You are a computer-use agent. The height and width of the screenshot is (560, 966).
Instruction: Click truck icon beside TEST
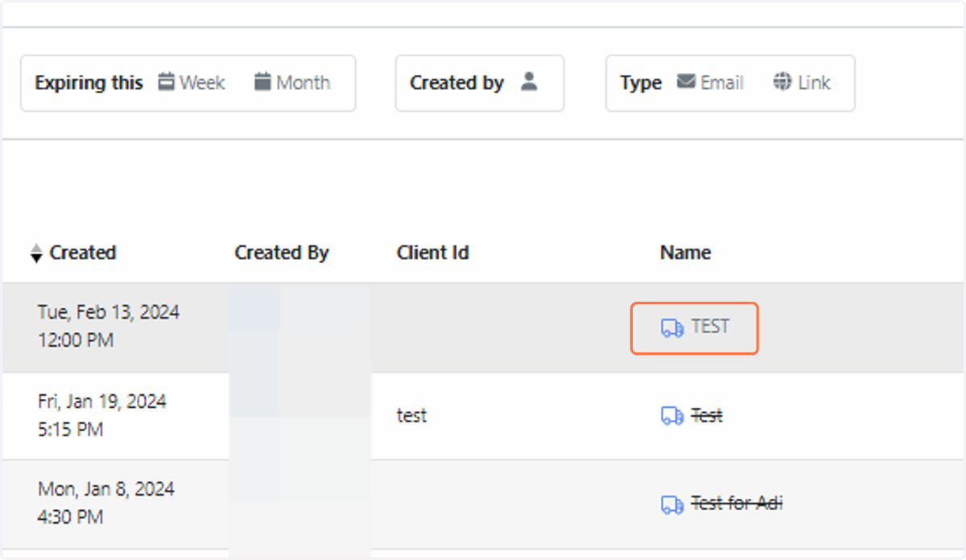(672, 327)
